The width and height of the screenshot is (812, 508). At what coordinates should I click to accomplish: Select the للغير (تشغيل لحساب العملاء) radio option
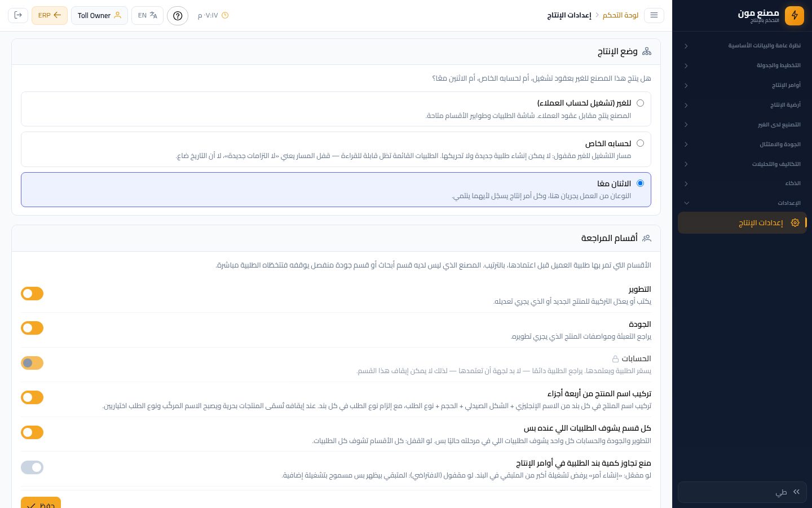tap(640, 103)
